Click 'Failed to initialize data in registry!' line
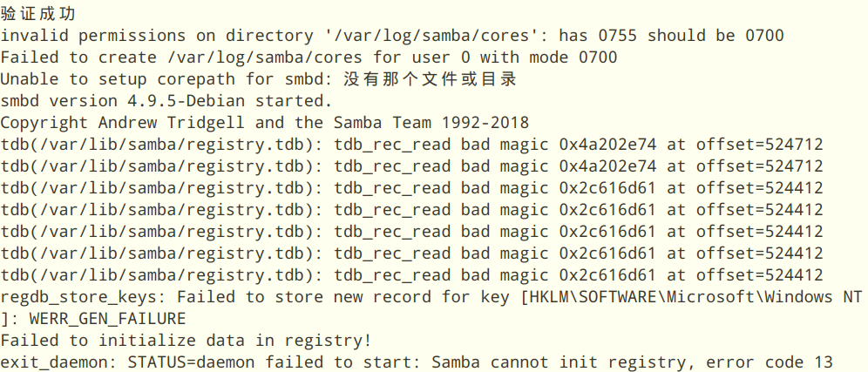The width and height of the screenshot is (868, 372). click(186, 341)
